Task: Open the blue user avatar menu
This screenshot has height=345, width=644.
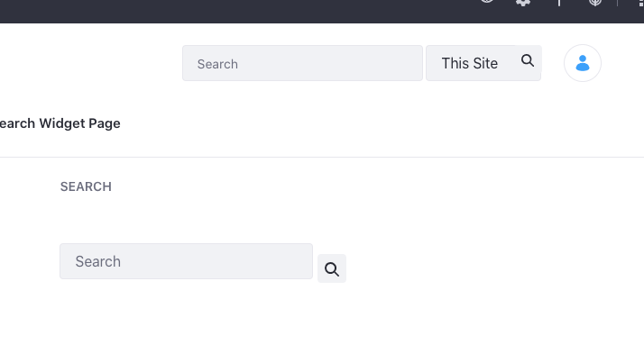Action: 583,63
